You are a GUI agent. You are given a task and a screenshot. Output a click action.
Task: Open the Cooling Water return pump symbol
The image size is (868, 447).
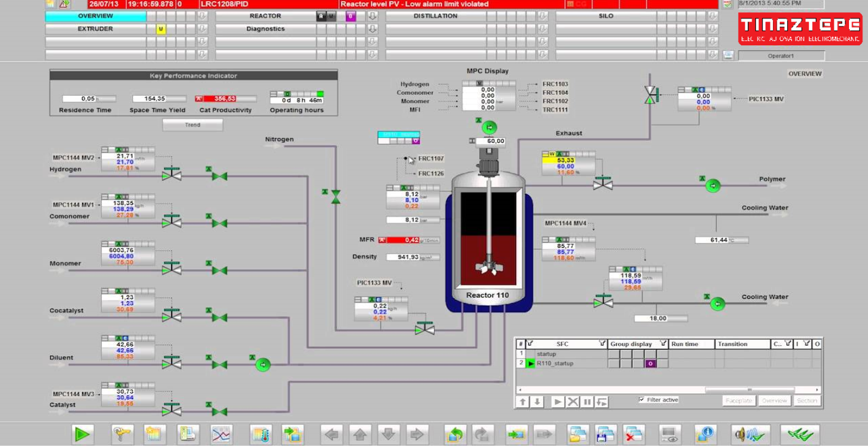click(717, 302)
